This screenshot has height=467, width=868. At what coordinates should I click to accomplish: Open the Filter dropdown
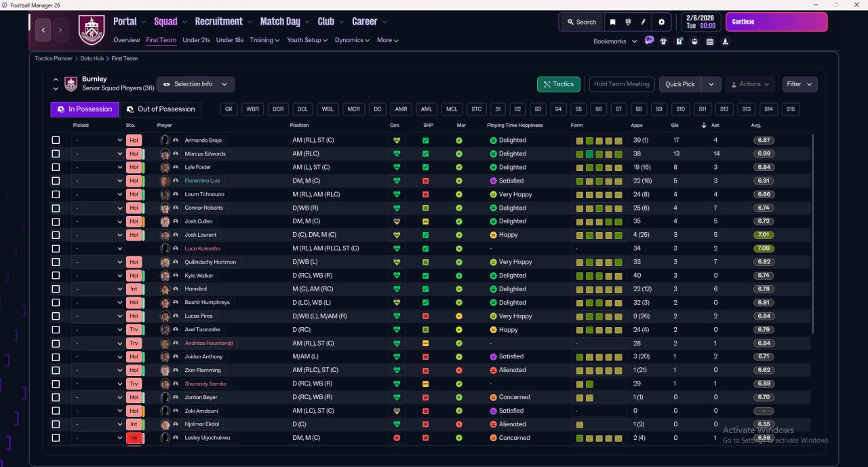coord(800,84)
